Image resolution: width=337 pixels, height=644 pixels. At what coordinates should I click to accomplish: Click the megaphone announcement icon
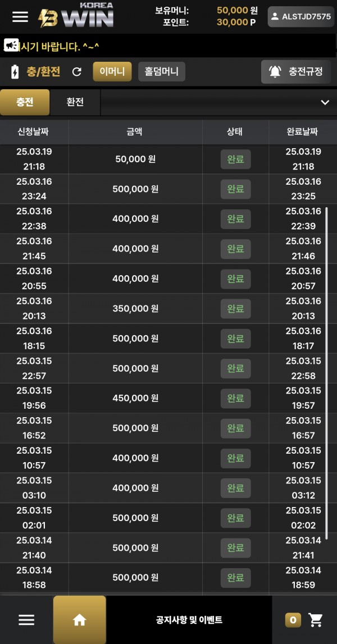[11, 44]
